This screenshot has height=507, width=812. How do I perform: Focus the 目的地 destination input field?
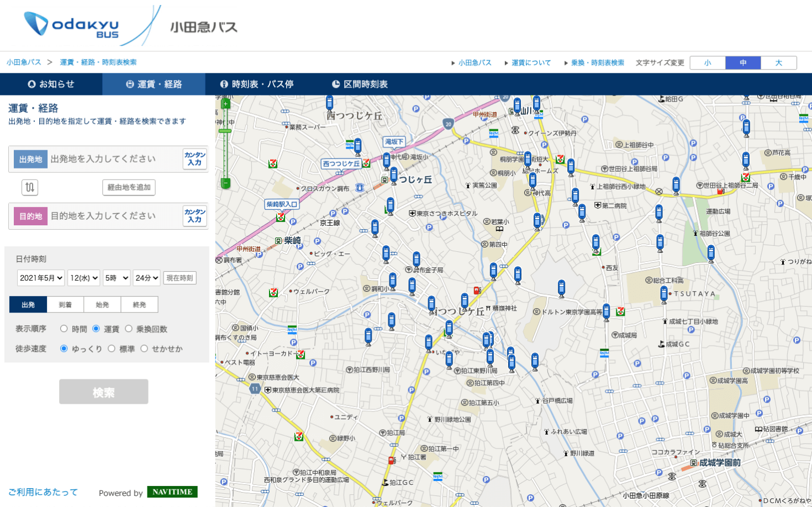point(115,216)
